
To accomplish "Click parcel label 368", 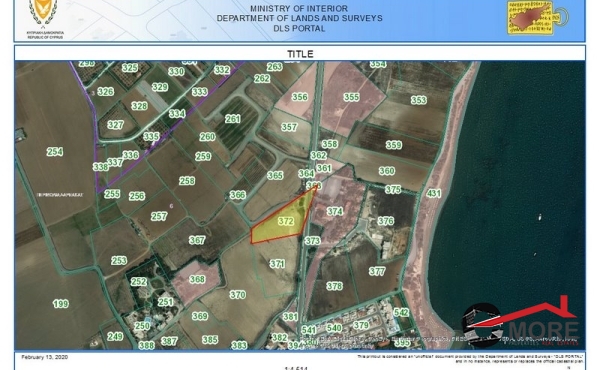I will pos(197,279).
